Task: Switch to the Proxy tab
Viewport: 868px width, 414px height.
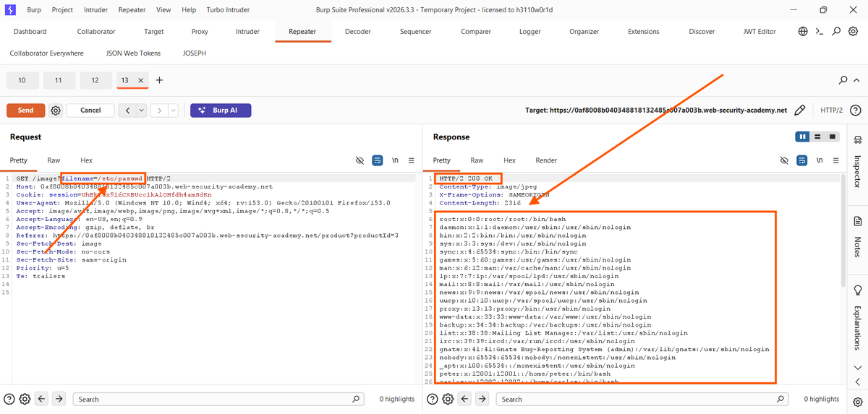Action: pos(200,32)
